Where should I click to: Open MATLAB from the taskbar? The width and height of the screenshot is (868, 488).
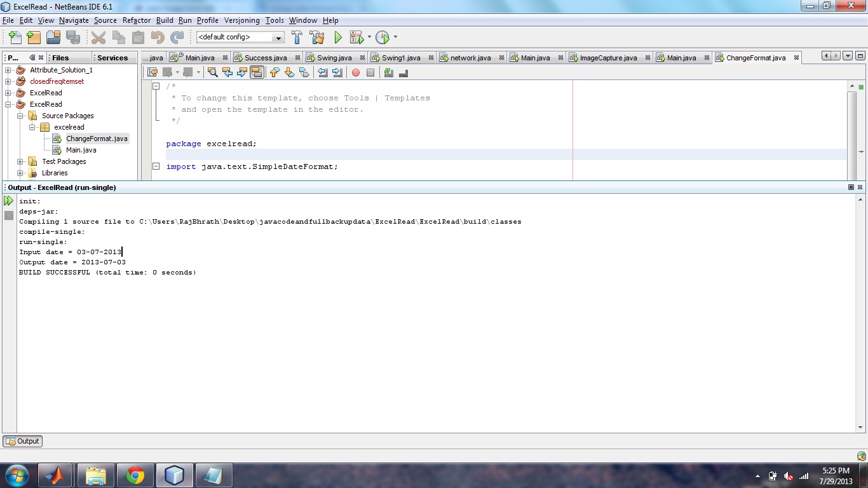[x=56, y=475]
